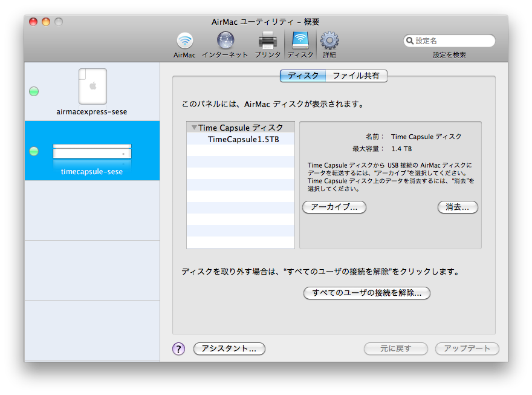This screenshot has height=395, width=532.
Task: Click the timecapsule-sese label
Action: (x=92, y=171)
